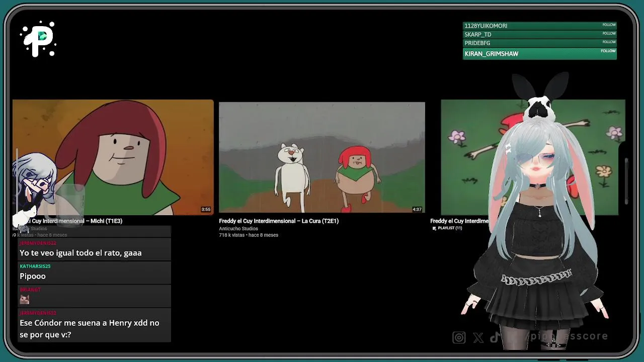Screen dimensions: 644x362
Task: Click the FOLLOW tag beside PRIDEBFG
Action: 609,42
